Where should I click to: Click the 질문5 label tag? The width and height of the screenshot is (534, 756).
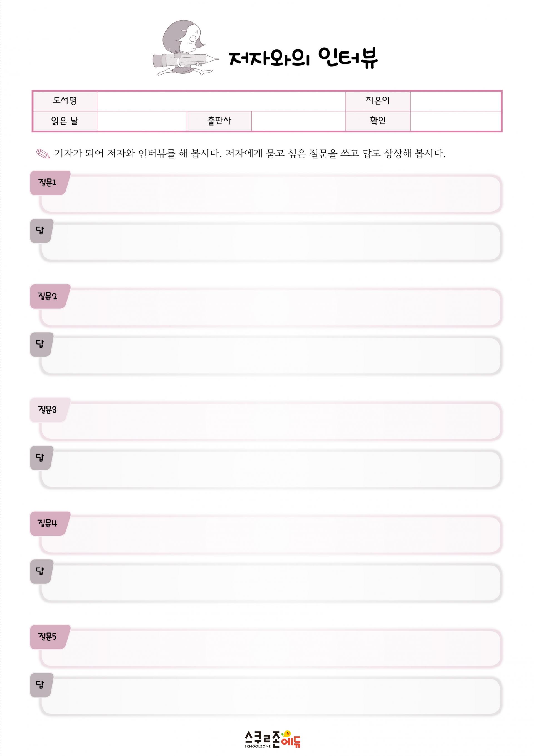click(x=49, y=637)
